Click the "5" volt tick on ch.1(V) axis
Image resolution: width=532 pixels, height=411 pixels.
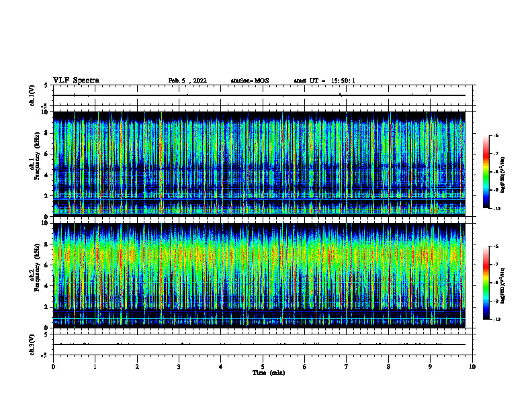tap(46, 86)
